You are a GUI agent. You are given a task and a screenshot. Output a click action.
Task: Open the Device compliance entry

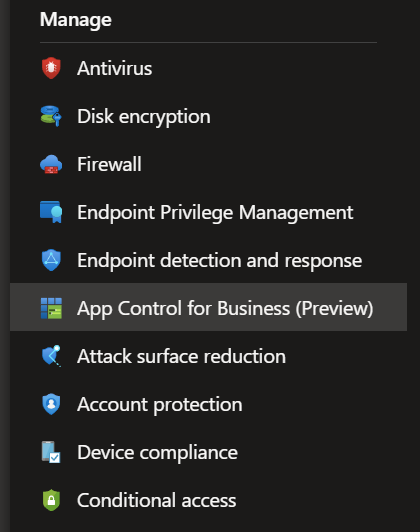[157, 453]
